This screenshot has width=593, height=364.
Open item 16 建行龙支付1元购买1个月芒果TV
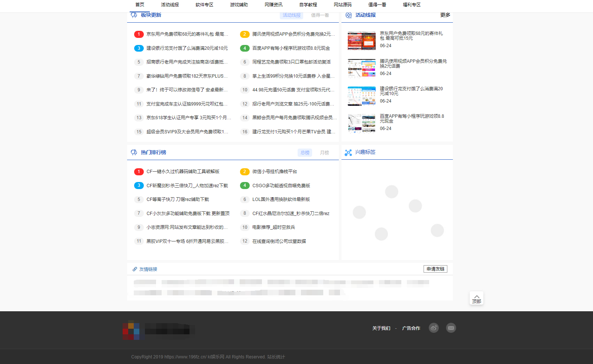[x=294, y=132]
